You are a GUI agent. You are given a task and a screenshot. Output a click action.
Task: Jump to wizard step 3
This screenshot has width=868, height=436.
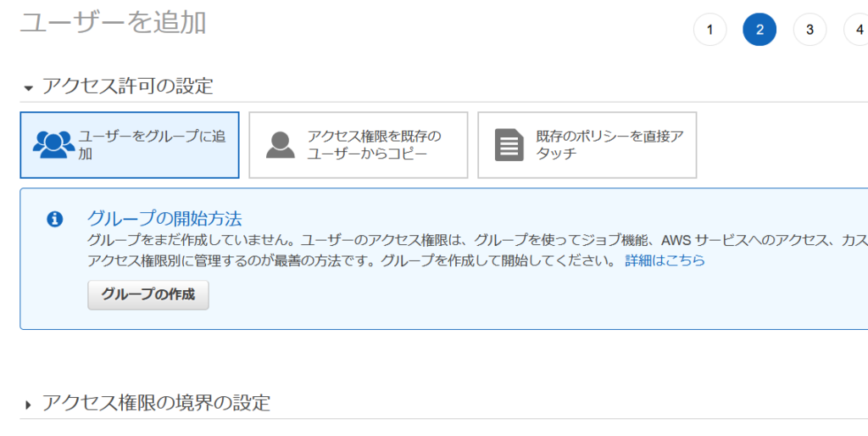[810, 30]
